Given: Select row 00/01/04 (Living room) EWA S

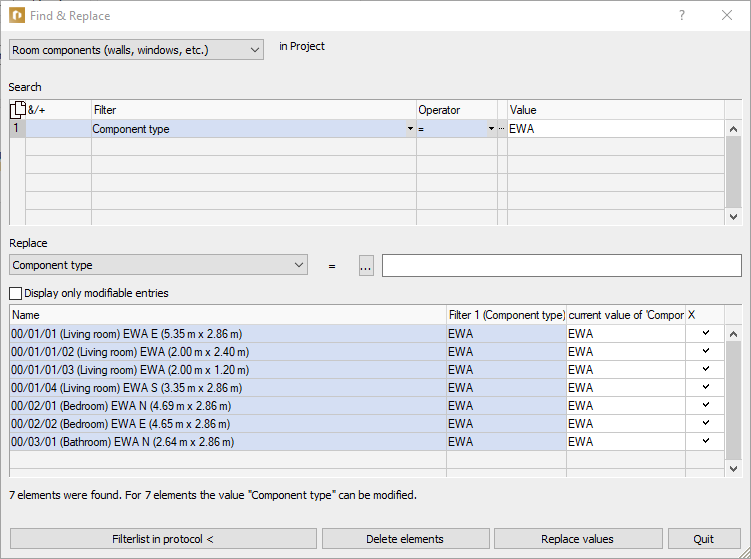Looking at the screenshot, I should pyautogui.click(x=228, y=388).
